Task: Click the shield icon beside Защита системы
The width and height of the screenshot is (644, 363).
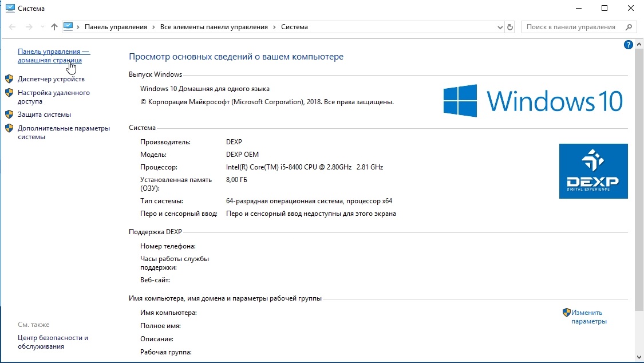Action: click(9, 115)
